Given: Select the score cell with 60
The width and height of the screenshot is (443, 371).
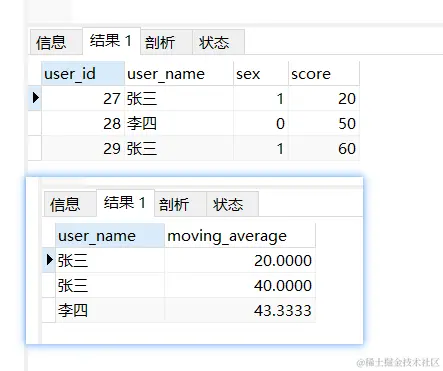Looking at the screenshot, I should 324,148.
